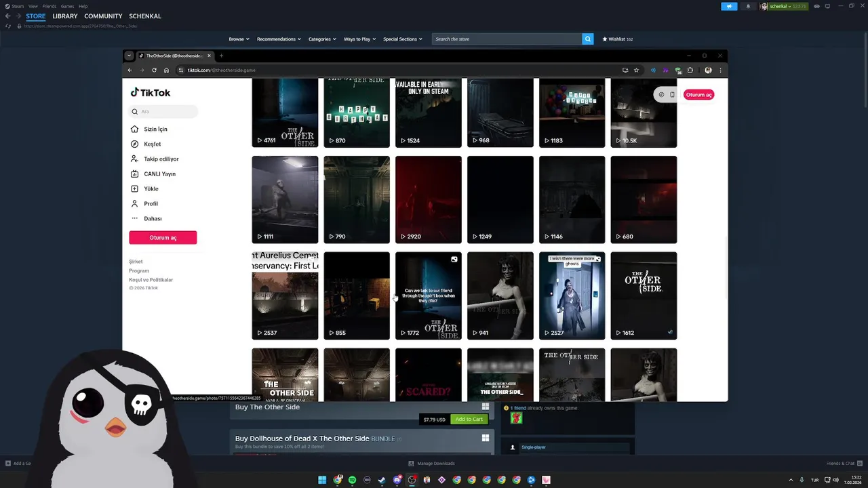Open Chrome three-dot menu

720,70
